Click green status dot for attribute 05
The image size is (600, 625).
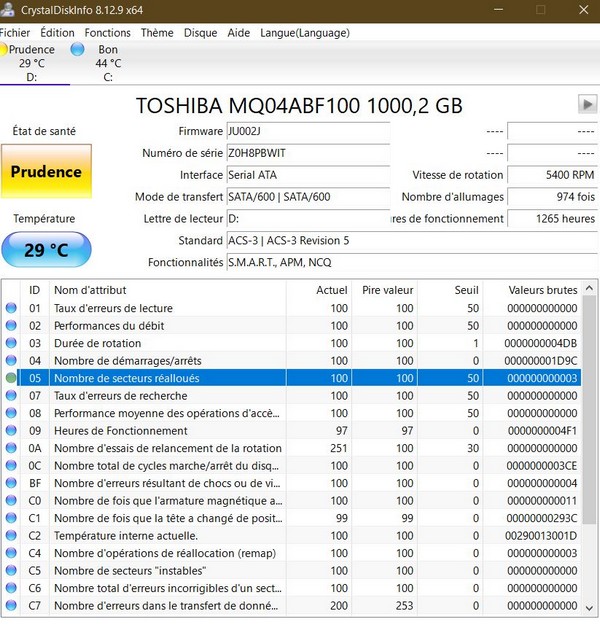tap(11, 378)
